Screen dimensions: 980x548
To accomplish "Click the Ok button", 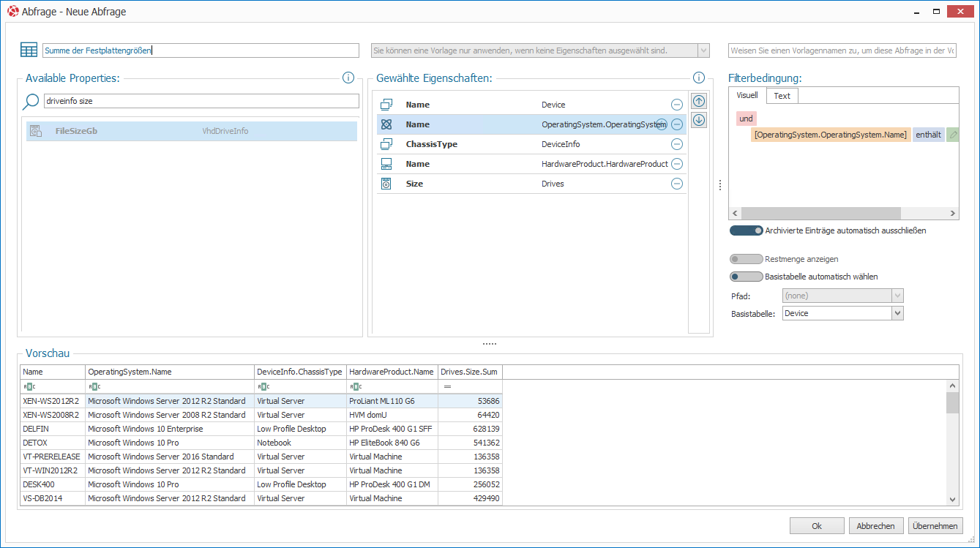I will pos(817,526).
